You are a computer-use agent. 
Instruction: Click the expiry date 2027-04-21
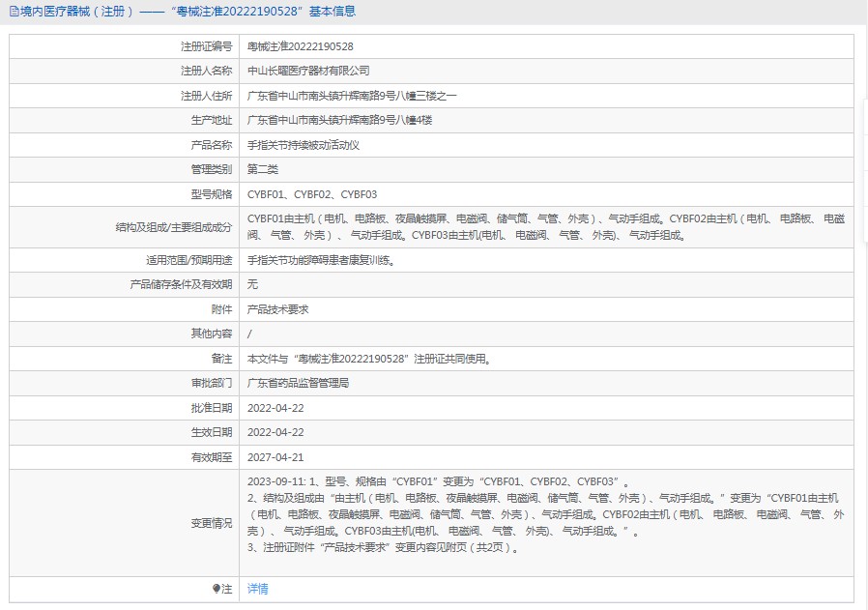coord(275,457)
